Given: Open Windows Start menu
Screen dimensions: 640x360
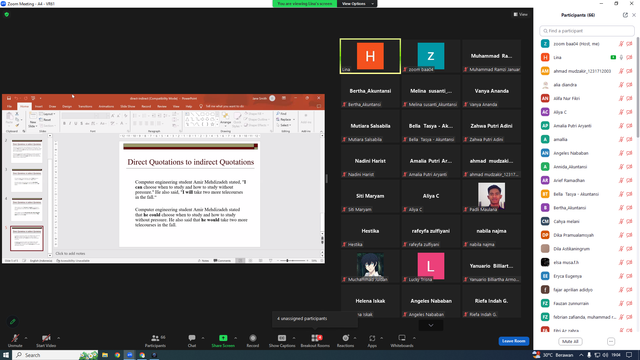Looking at the screenshot, I should 6,355.
